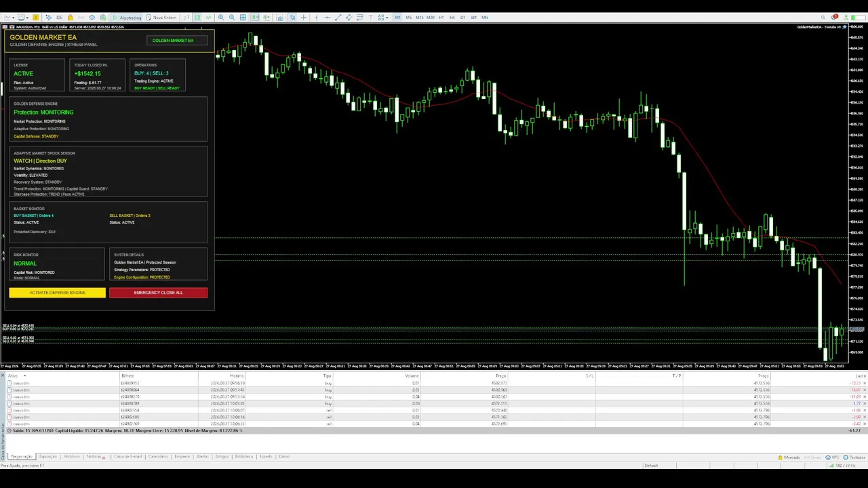Click the gold dollar toolbar icon
868x488 pixels.
[35, 18]
